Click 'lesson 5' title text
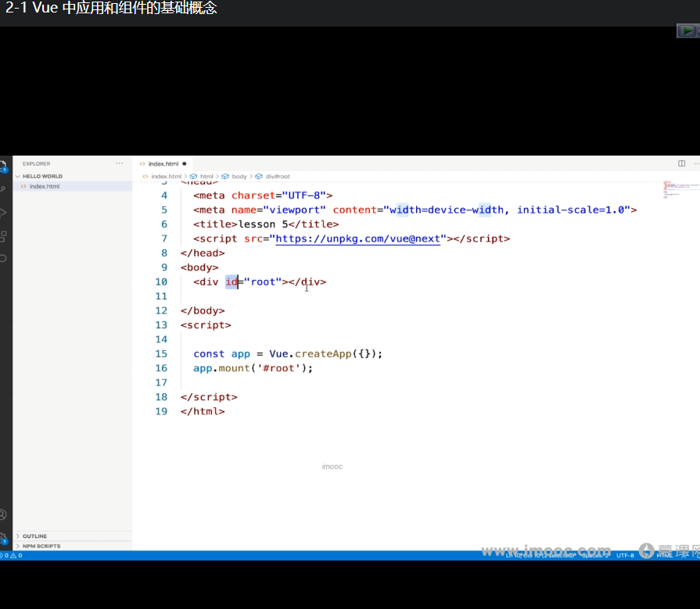Screen dimensions: 700x609 click(263, 224)
